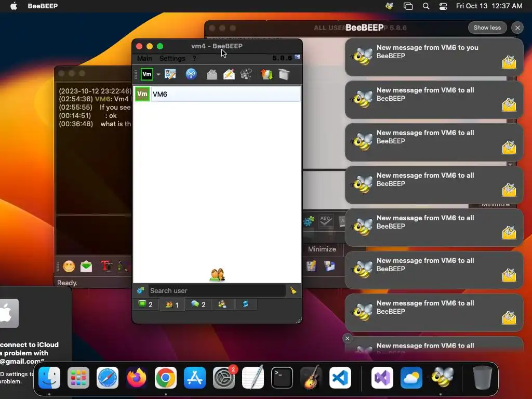Click the blue broadcast antenna icon
This screenshot has height=399, width=532.
pos(191,74)
